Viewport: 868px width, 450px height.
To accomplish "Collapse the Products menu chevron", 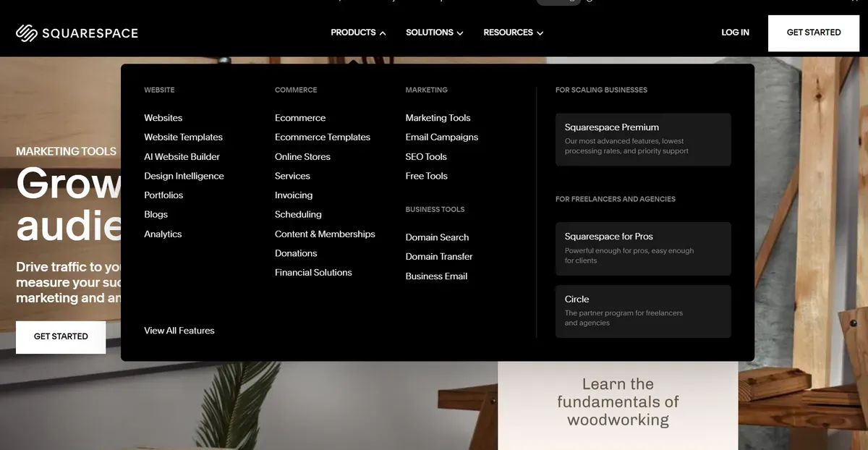I will (383, 33).
